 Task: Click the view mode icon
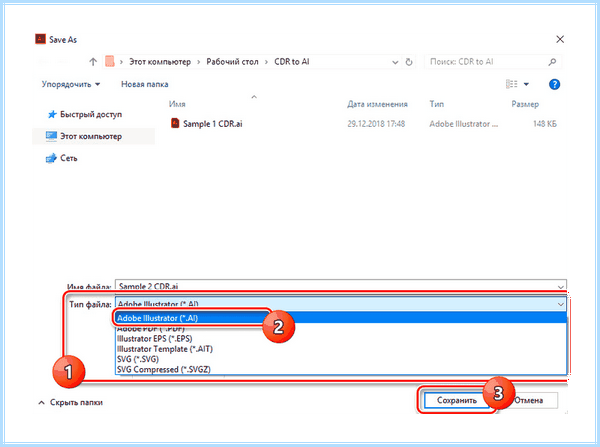(512, 84)
